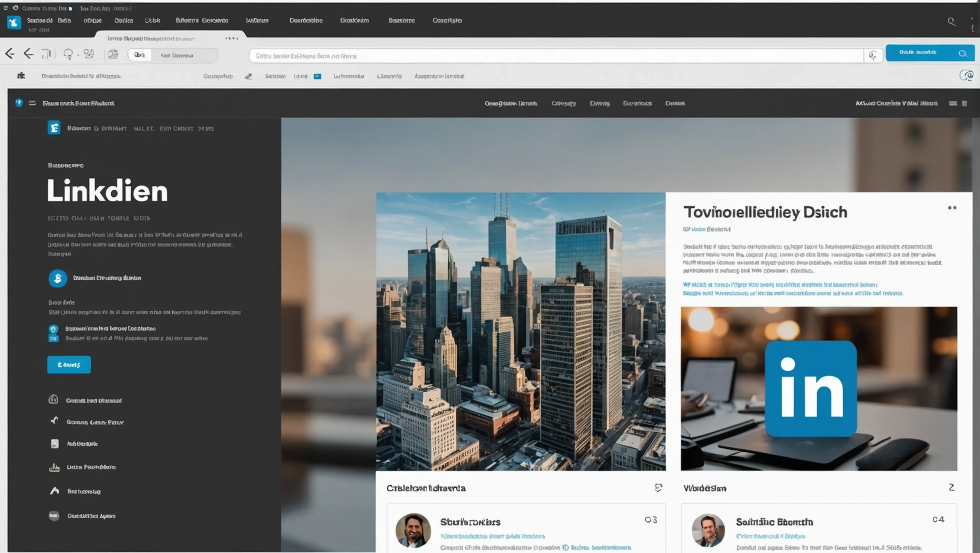Click the square document sidebar icon

click(x=55, y=444)
